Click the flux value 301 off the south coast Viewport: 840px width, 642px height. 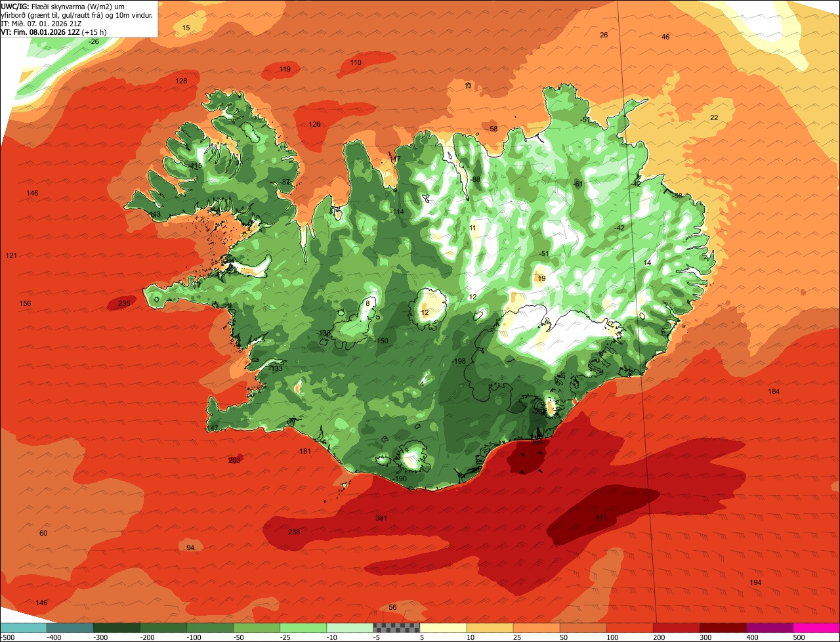tap(381, 518)
